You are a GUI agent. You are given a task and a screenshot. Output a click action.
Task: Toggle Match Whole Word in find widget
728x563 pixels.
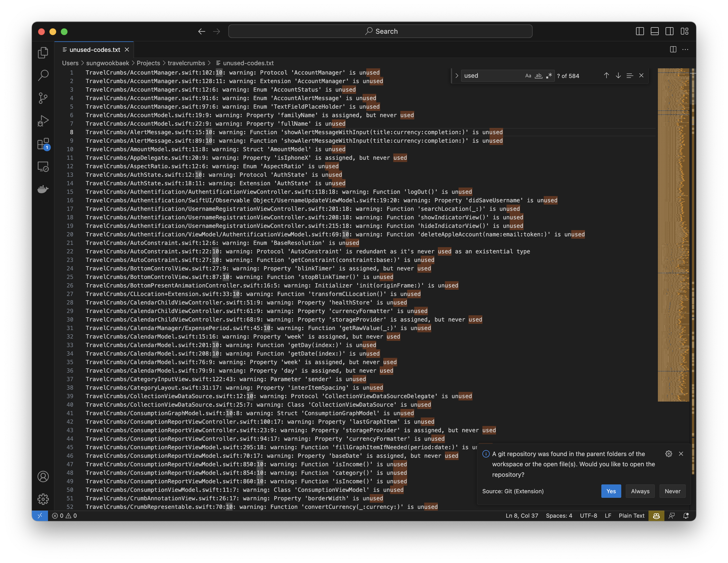[x=538, y=76]
